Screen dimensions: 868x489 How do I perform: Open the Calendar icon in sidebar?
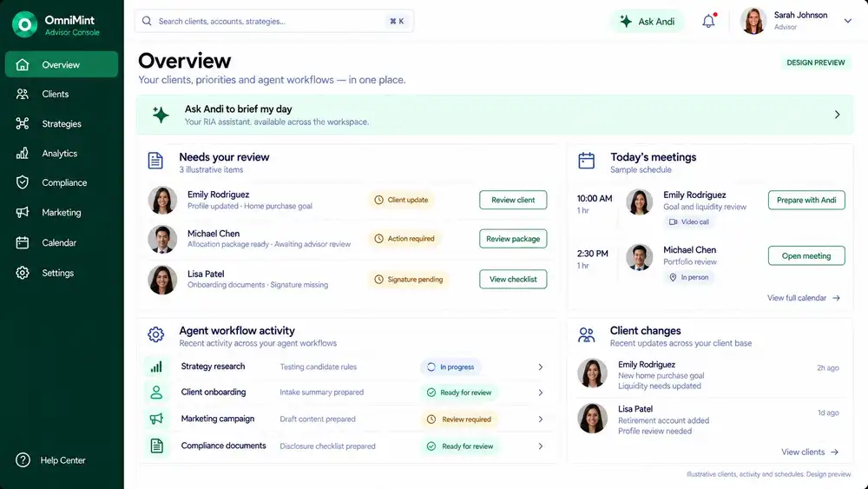point(23,242)
